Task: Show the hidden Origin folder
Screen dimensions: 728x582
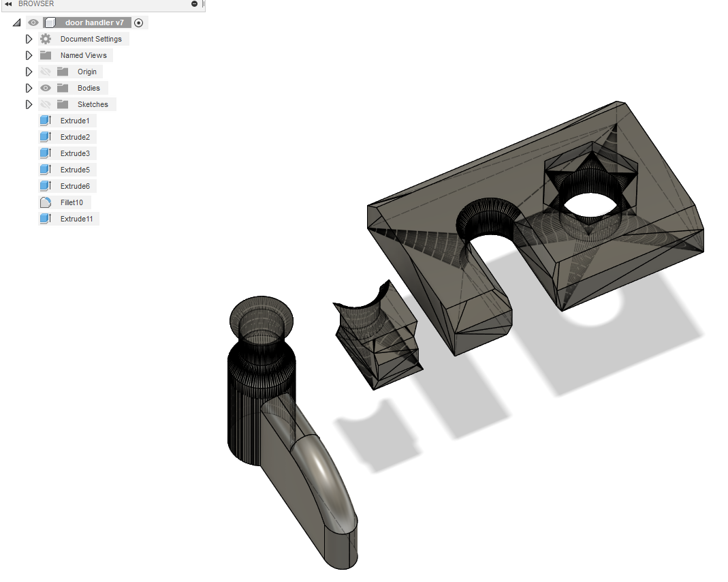Action: click(x=46, y=72)
